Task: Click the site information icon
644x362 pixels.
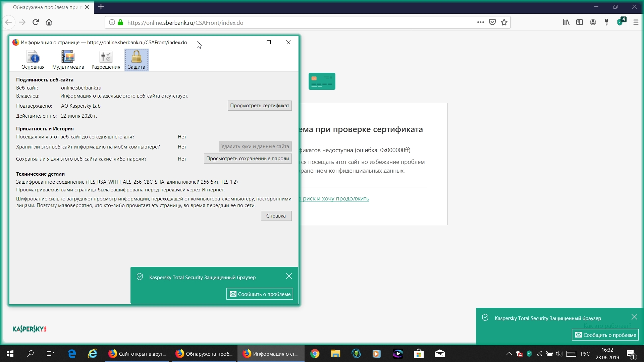Action: tap(112, 22)
